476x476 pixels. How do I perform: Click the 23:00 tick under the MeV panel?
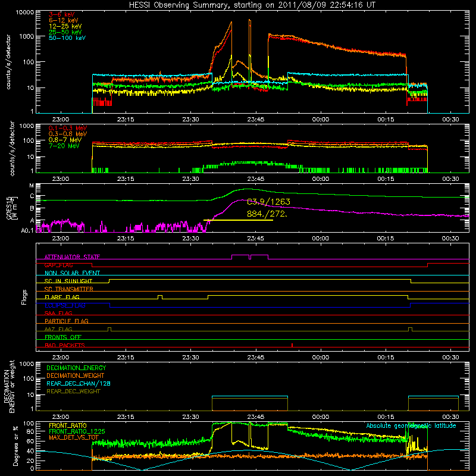pos(61,179)
